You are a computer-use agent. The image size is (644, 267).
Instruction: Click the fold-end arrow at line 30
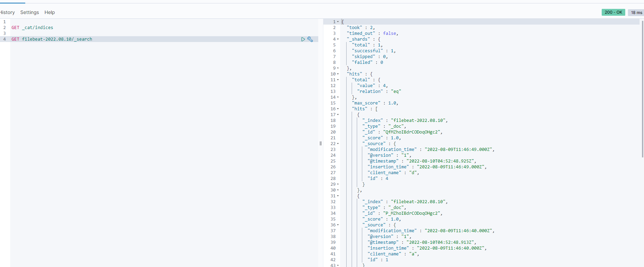coord(338,190)
